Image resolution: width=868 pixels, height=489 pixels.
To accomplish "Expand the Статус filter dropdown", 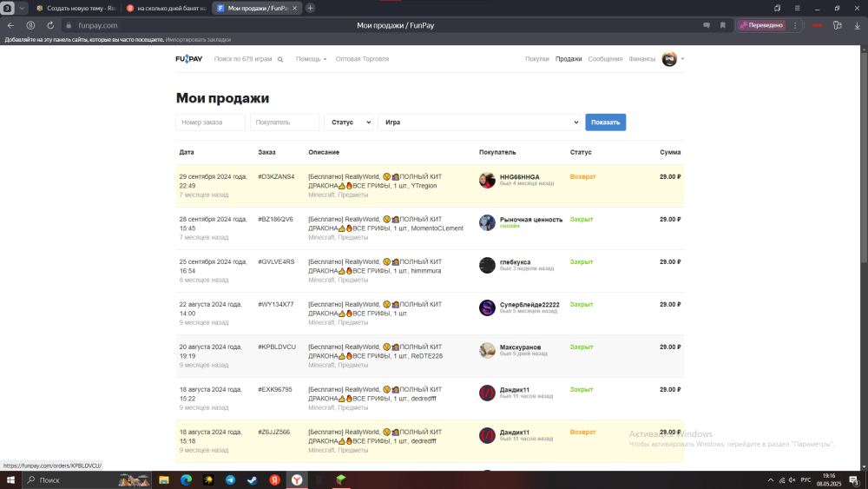I will pos(348,122).
